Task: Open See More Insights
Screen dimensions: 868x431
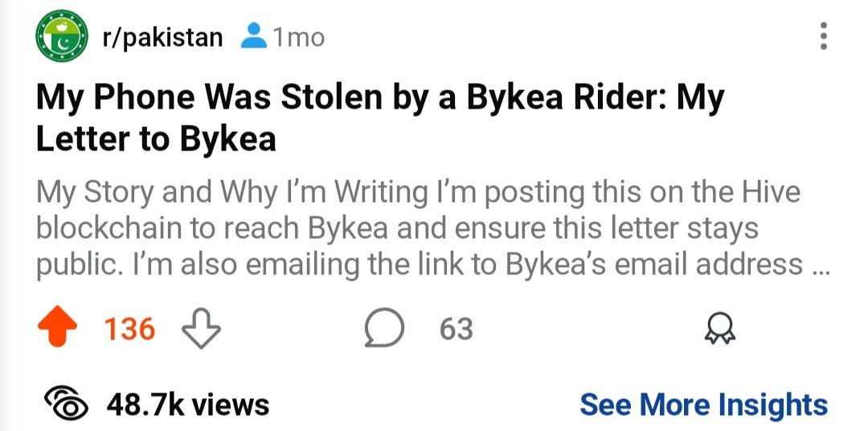Action: click(703, 404)
